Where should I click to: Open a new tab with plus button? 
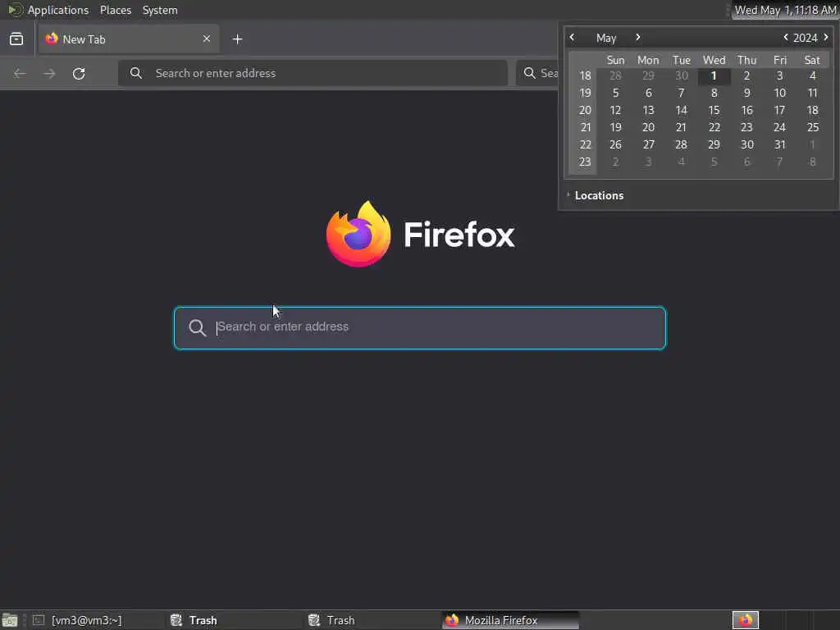(237, 39)
